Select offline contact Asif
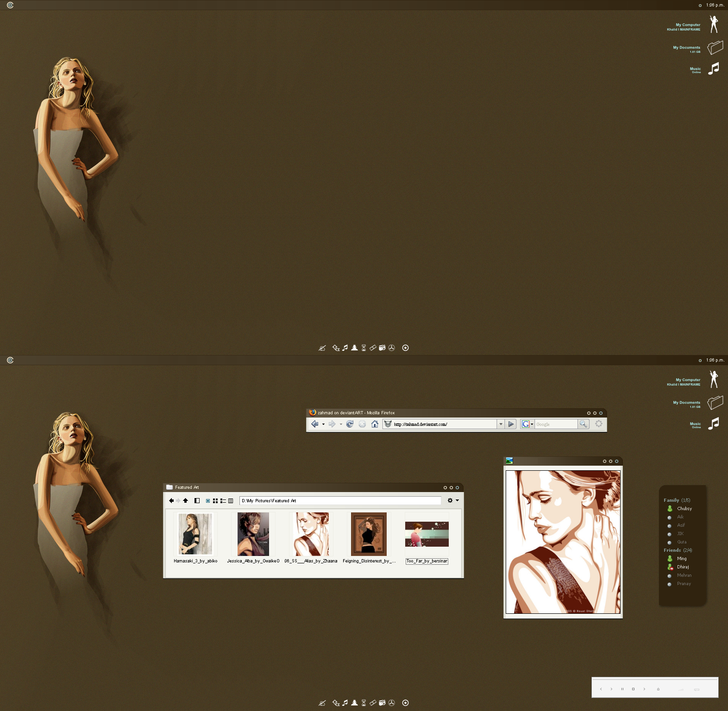The height and width of the screenshot is (711, 728). [x=676, y=525]
